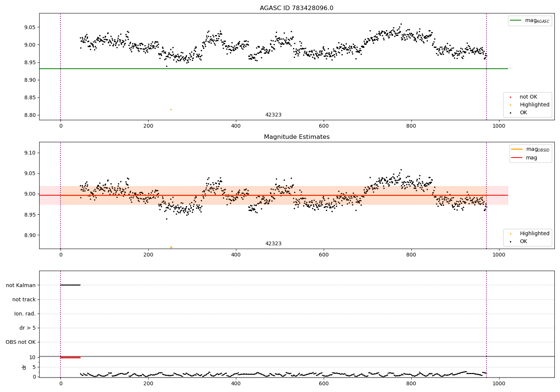The image size is (560, 392).
Task: Click the red mag horizontal line in Magnitude Estimates plot
Action: pyautogui.click(x=273, y=195)
